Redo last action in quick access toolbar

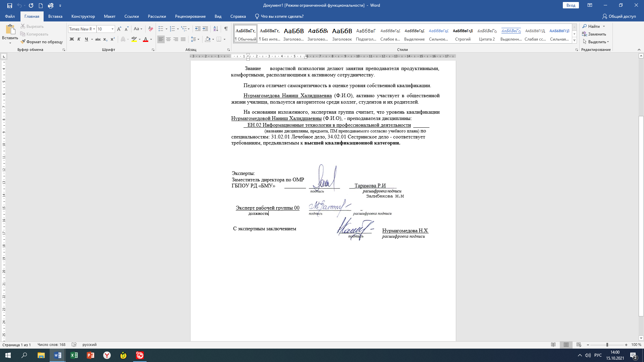31,5
